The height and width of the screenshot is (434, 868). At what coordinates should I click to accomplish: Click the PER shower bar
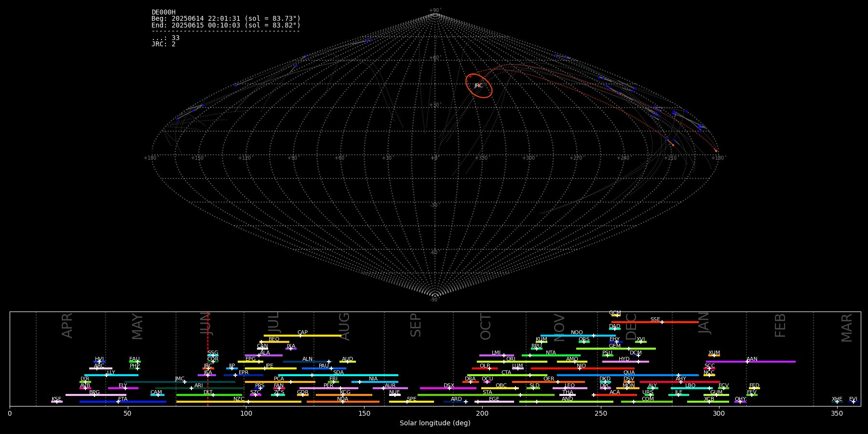point(329,388)
